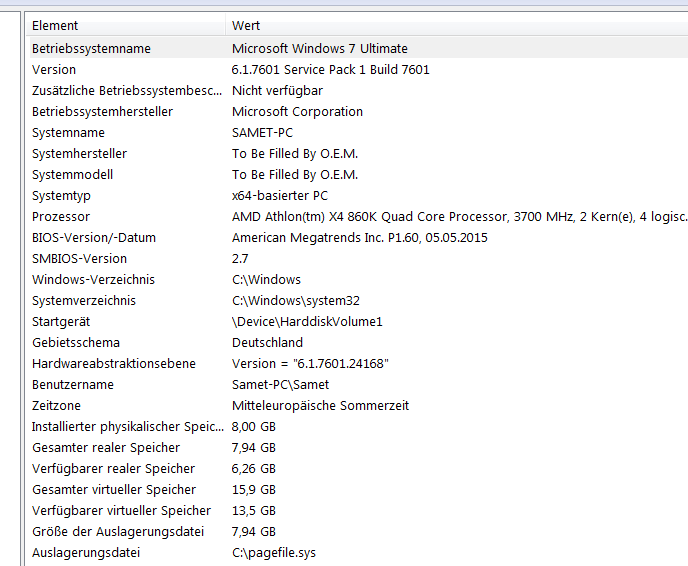Click the 'Nicht verfügbar' value

[277, 91]
